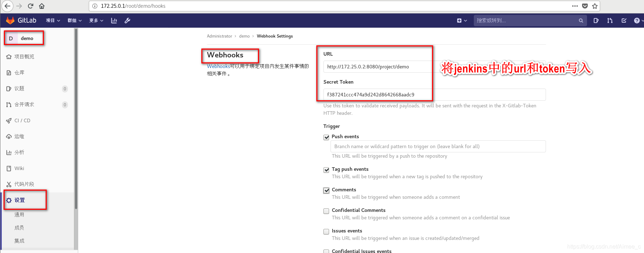This screenshot has height=253, width=644.
Task: Click the browser forward arrow
Action: (19, 6)
